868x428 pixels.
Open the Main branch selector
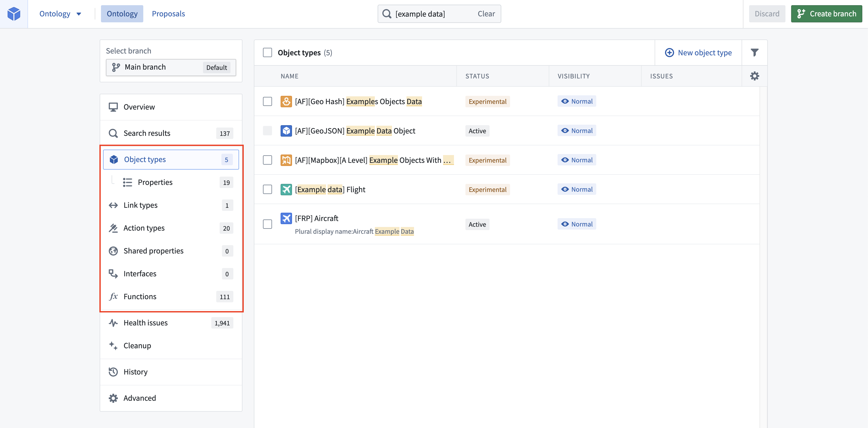(171, 68)
